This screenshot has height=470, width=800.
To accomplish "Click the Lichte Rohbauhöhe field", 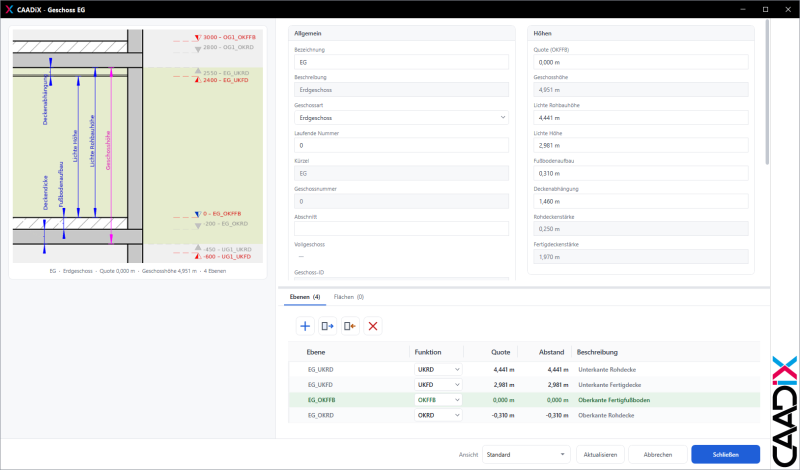I will [x=641, y=118].
